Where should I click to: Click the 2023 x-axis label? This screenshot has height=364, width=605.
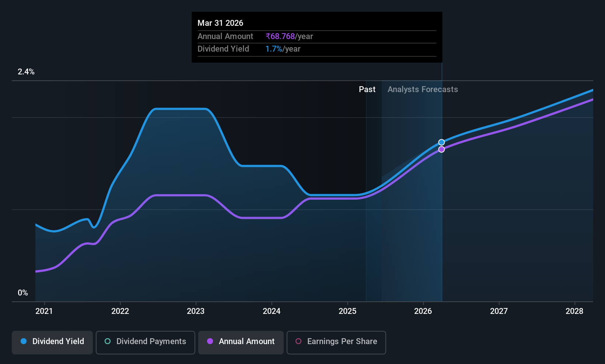(196, 311)
